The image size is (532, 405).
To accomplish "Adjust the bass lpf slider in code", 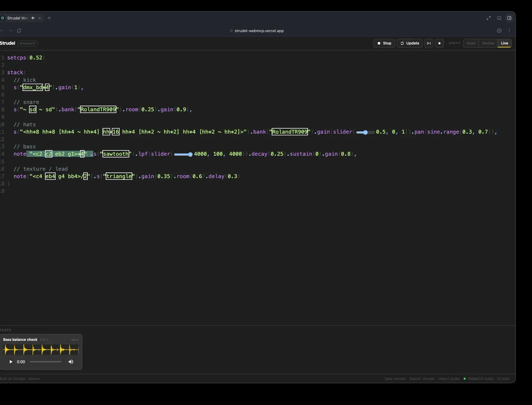I will coord(183,154).
